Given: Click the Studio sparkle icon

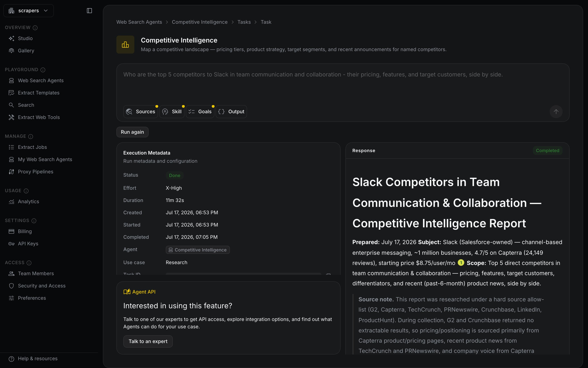Looking at the screenshot, I should [11, 38].
